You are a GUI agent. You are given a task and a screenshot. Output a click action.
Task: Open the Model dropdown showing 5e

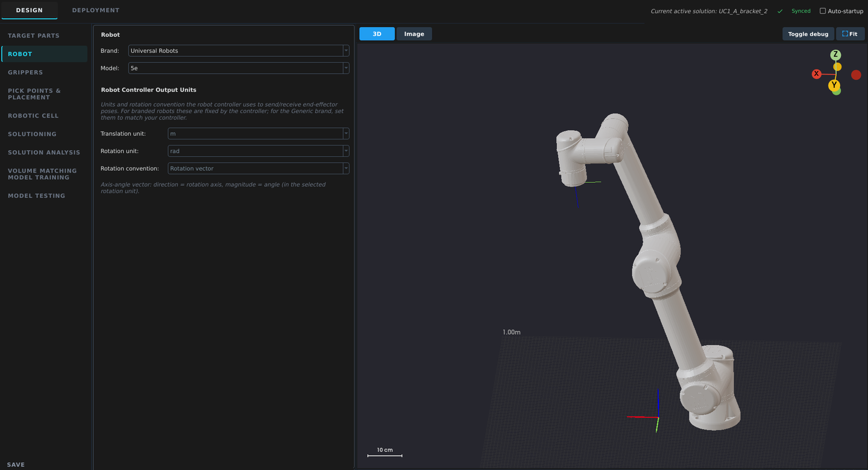[x=239, y=68]
